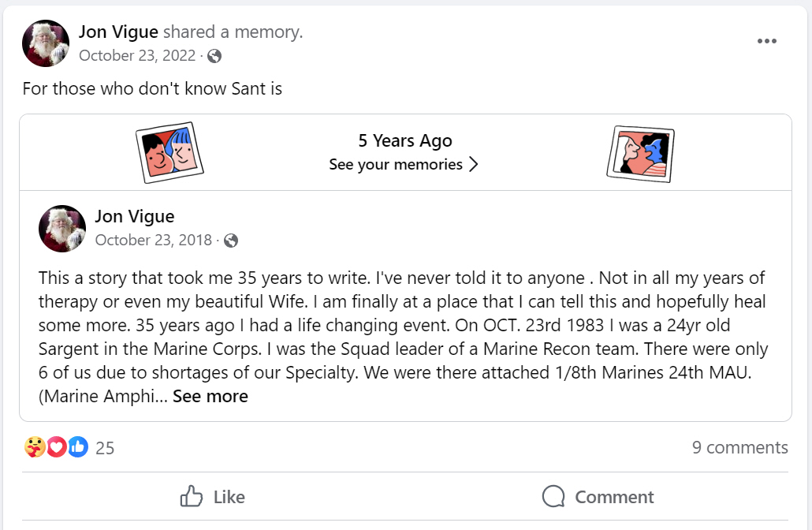The height and width of the screenshot is (530, 812).
Task: Open the October 23, 2018 timestamp
Action: [x=153, y=241]
